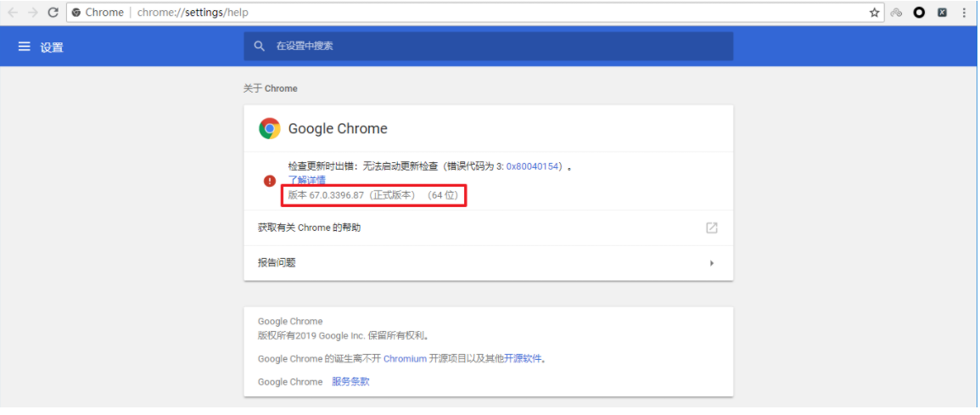Go forward with the forward arrow
The height and width of the screenshot is (415, 980).
click(32, 13)
